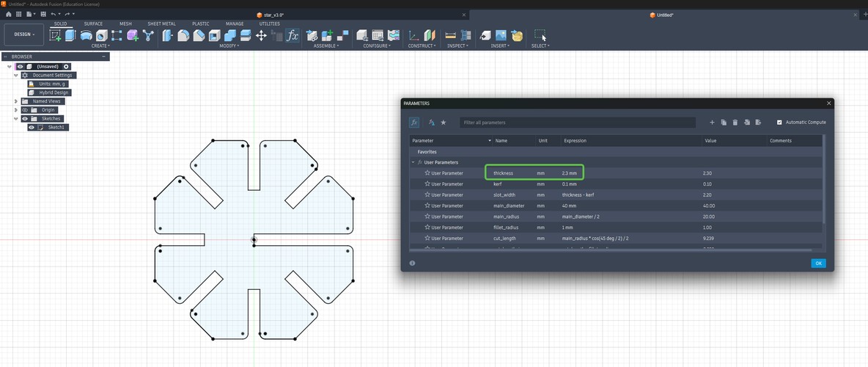This screenshot has width=868, height=367.
Task: Open the Parameter column dropdown arrow
Action: pyautogui.click(x=490, y=141)
